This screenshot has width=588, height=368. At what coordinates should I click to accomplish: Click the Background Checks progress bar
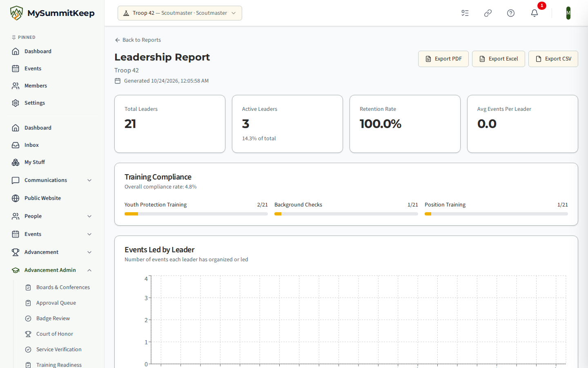[346, 214]
